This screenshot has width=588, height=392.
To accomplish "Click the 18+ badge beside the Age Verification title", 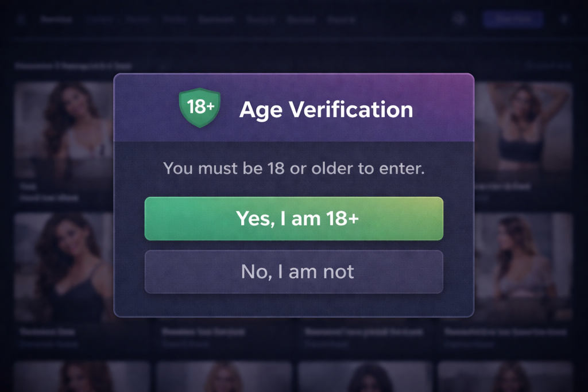I will [200, 108].
